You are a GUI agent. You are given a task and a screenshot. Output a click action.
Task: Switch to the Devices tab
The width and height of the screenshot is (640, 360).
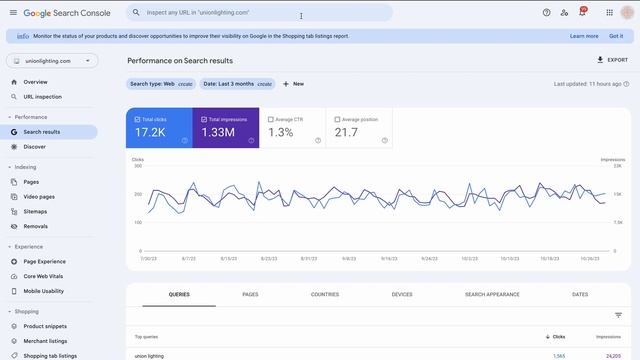(402, 294)
